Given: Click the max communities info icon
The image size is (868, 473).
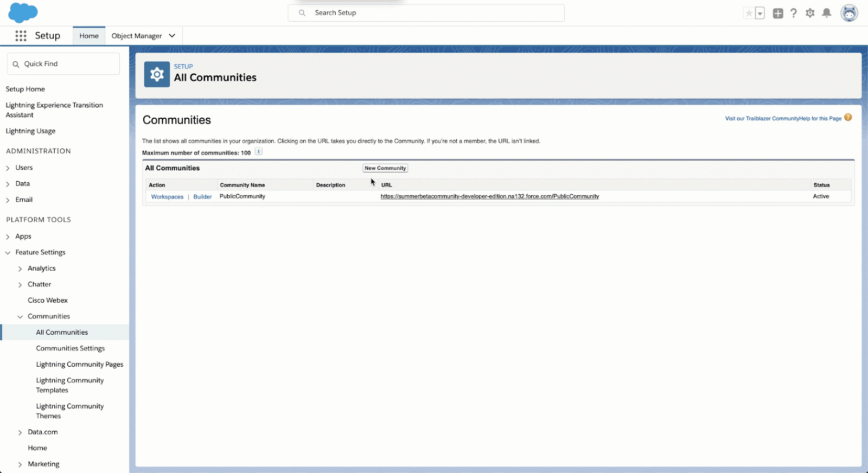Looking at the screenshot, I should click(259, 152).
